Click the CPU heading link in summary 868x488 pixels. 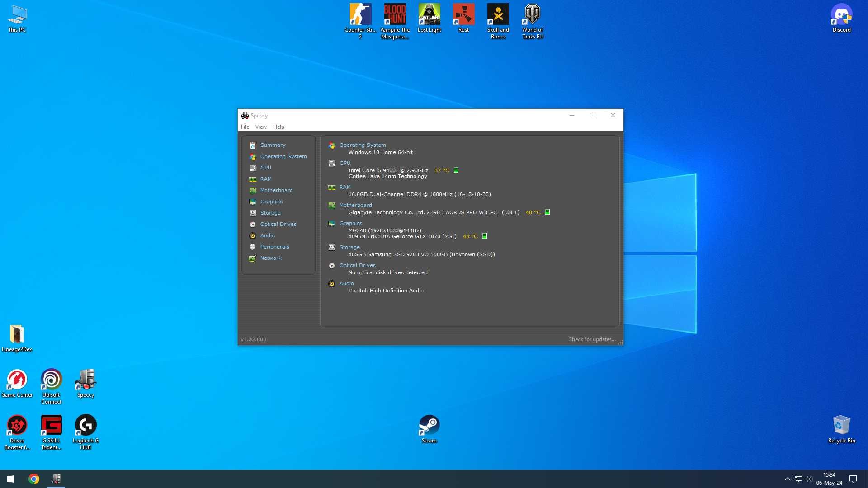tap(345, 163)
